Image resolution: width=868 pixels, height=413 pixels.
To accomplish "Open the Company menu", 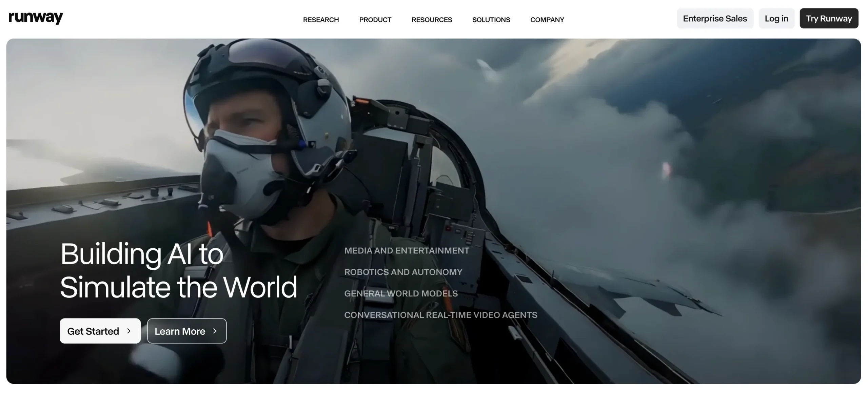I will pyautogui.click(x=547, y=20).
